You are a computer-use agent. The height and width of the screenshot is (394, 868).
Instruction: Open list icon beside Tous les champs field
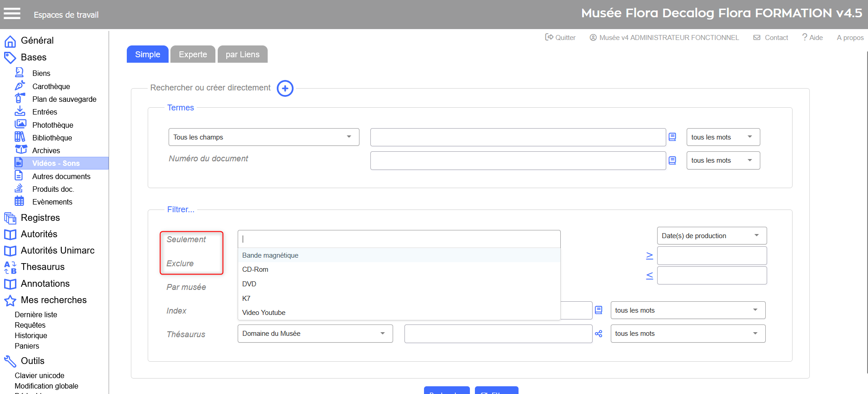(x=672, y=137)
